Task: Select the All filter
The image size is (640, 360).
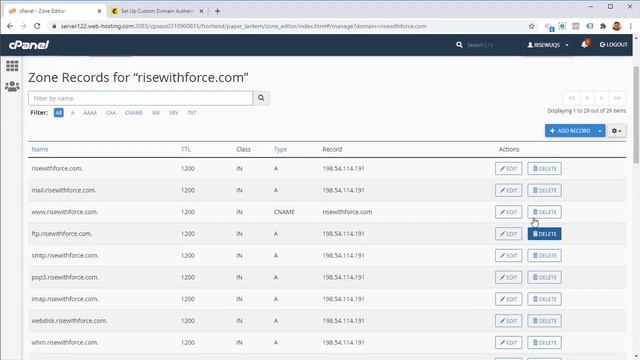Action: pyautogui.click(x=58, y=113)
